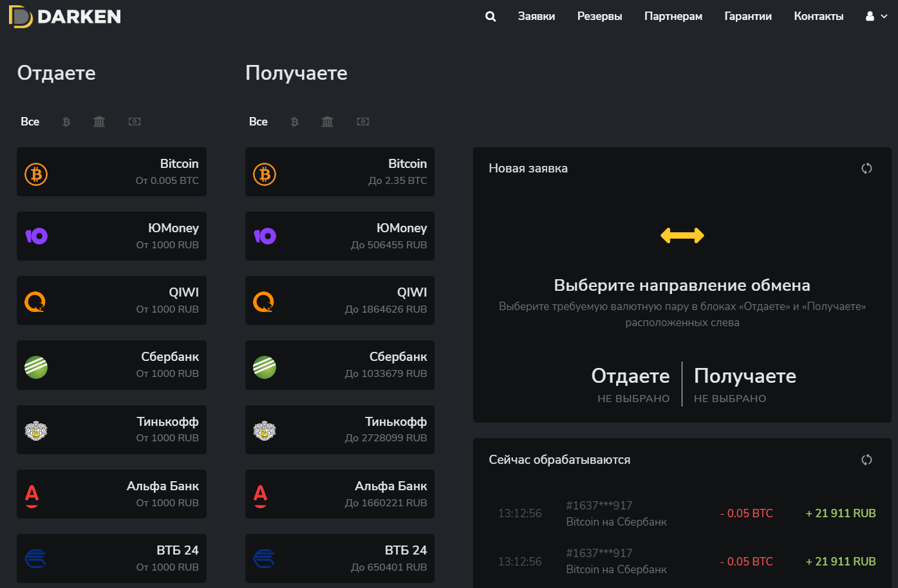Click НЕ ВЫБРАНО under the Отдаете summary
Viewport: 898px width, 588px height.
click(633, 399)
